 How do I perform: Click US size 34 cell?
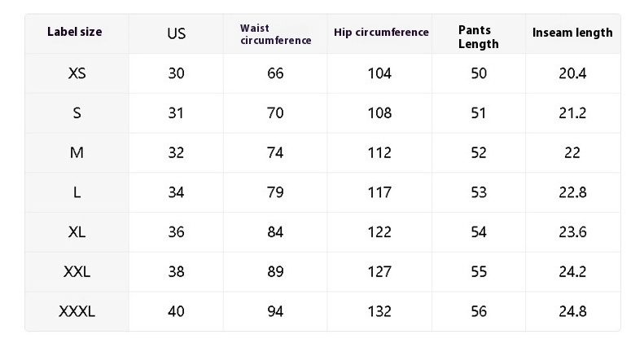tap(176, 192)
